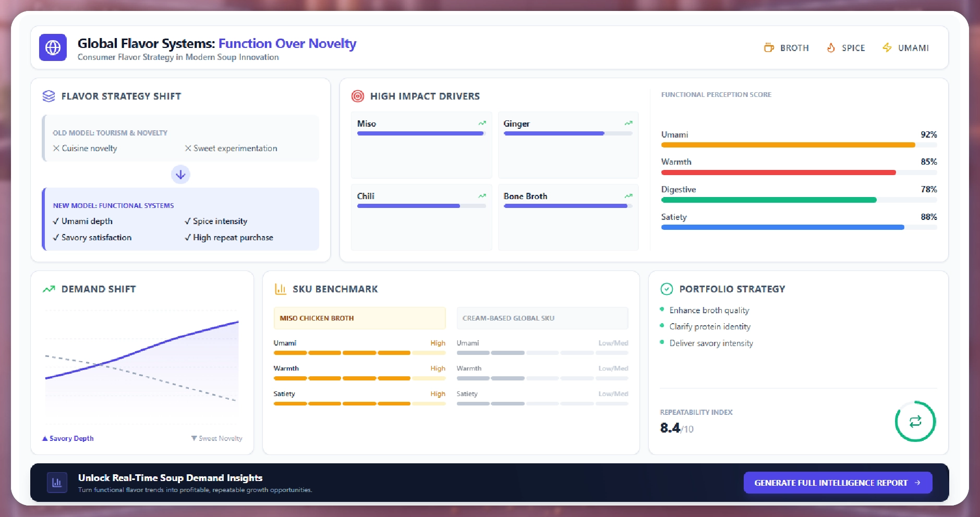The height and width of the screenshot is (517, 980).
Task: Select the Cream-Based Global SKU tab
Action: [x=542, y=318]
